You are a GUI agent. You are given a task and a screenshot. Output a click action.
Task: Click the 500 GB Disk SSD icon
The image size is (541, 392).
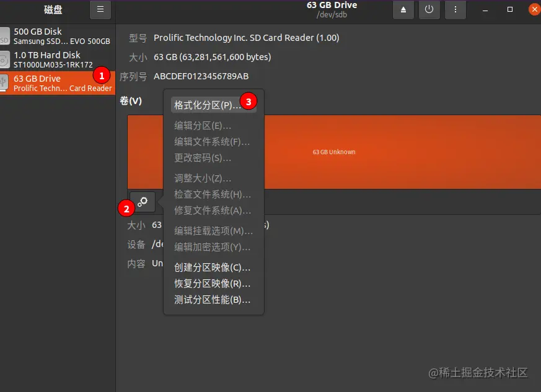point(4,37)
